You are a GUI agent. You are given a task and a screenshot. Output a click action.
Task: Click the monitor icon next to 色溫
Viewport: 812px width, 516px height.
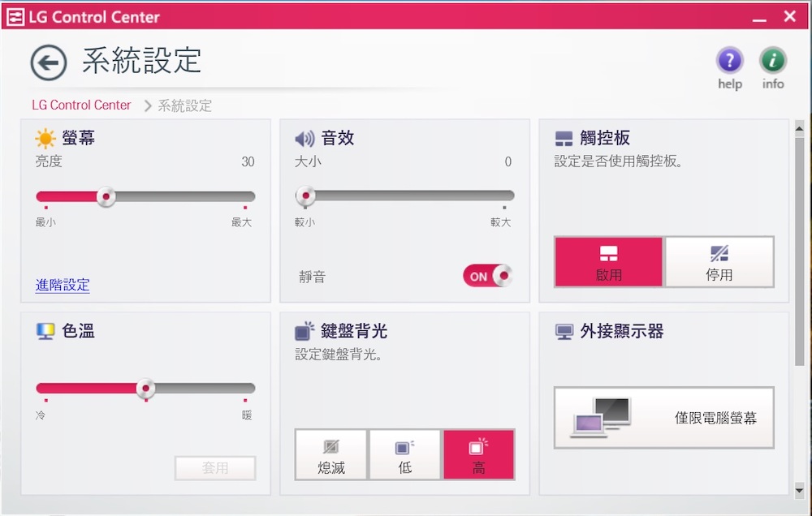pos(45,331)
